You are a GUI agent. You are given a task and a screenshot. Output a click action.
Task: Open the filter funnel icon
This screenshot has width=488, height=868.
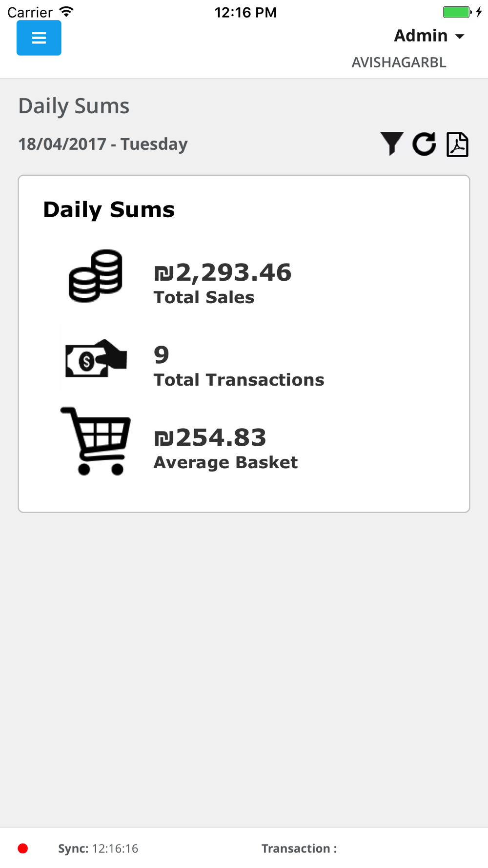[x=392, y=144]
